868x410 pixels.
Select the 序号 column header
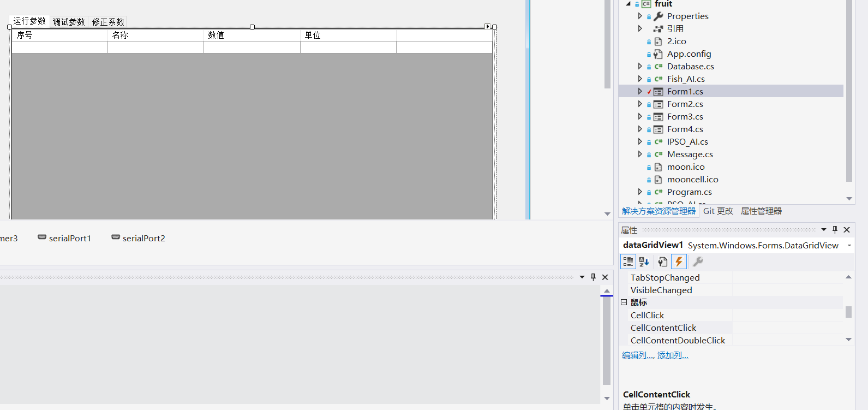(60, 35)
